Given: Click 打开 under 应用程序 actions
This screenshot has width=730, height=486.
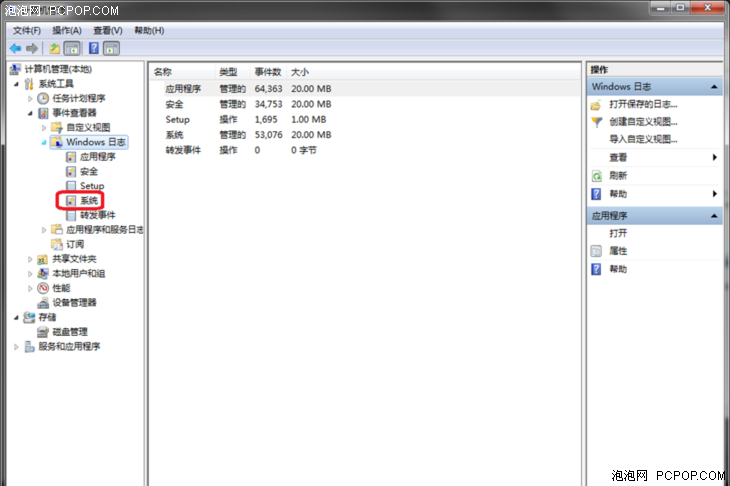Looking at the screenshot, I should [x=618, y=233].
